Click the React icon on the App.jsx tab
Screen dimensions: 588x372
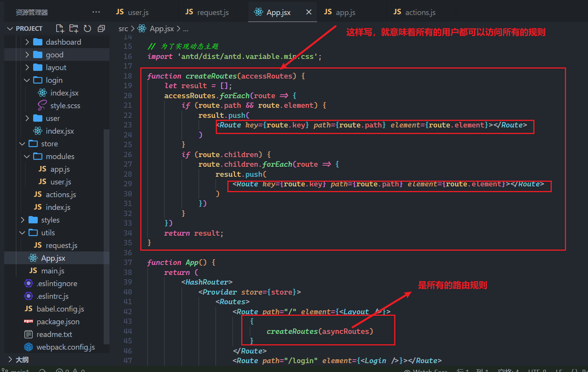point(259,12)
